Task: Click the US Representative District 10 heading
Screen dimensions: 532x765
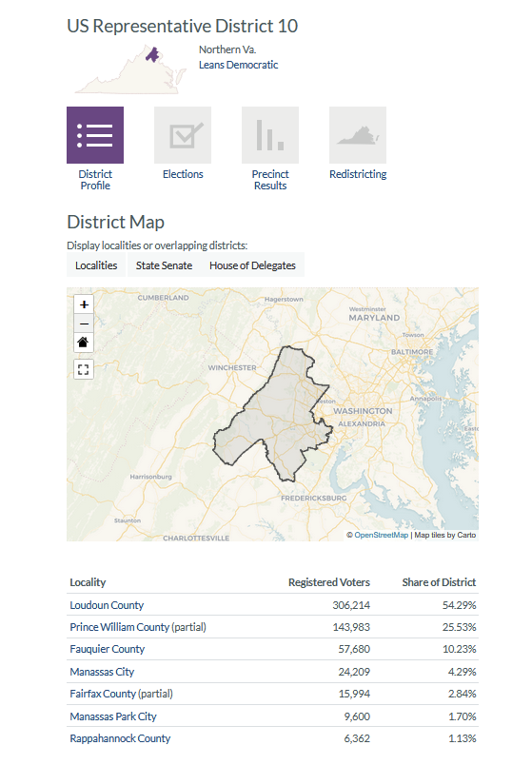Action: tap(182, 26)
